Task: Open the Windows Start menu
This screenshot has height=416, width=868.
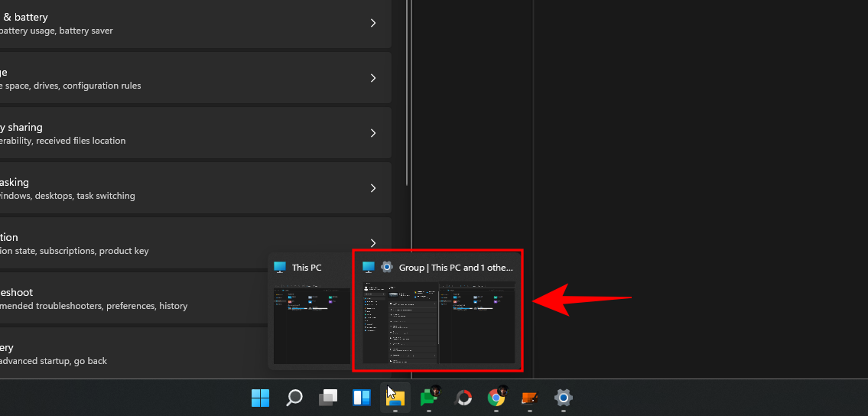Action: click(261, 398)
